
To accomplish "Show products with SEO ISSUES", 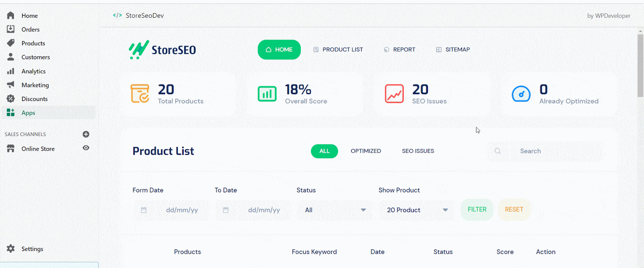I will pyautogui.click(x=418, y=151).
